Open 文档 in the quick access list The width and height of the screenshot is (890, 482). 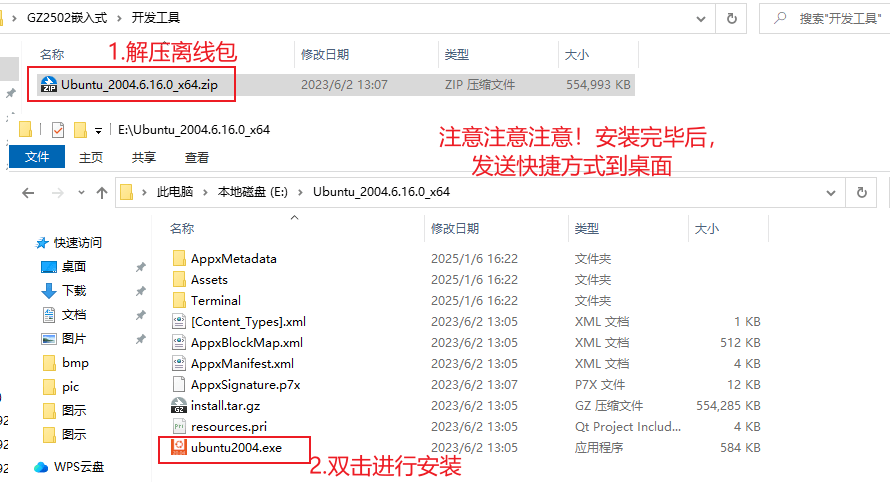74,315
